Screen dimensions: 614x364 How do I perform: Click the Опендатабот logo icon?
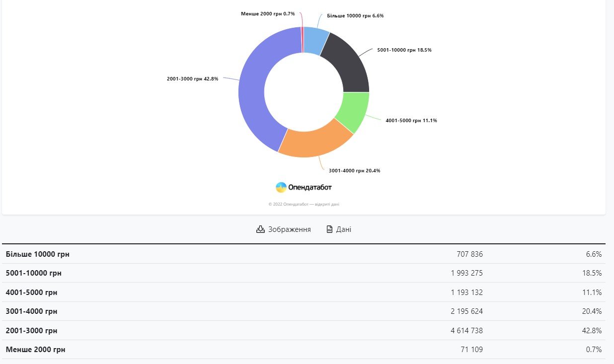281,187
